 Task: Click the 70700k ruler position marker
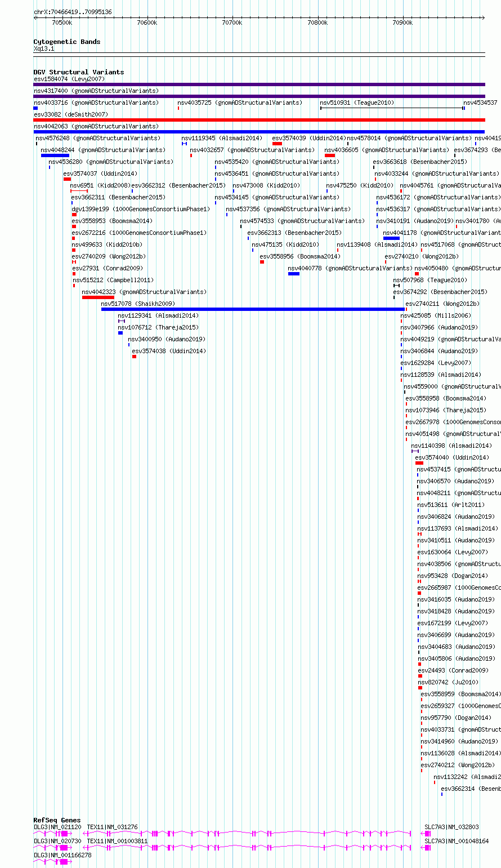coord(231,23)
